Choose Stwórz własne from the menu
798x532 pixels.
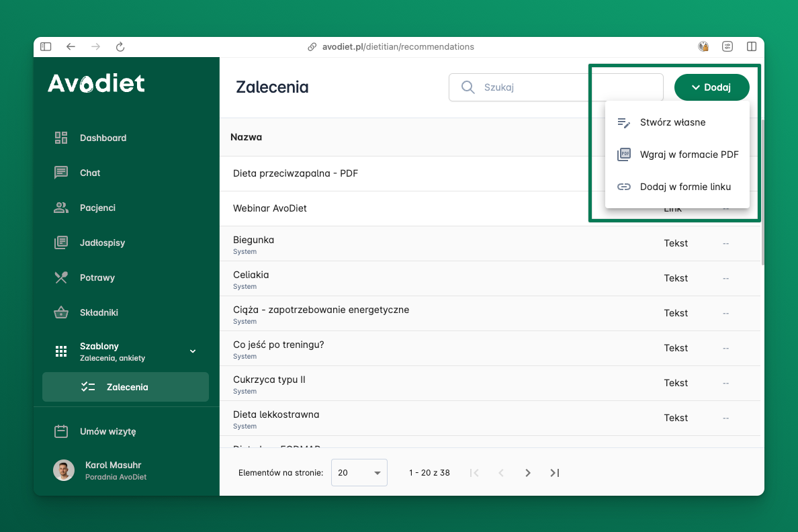pyautogui.click(x=672, y=122)
